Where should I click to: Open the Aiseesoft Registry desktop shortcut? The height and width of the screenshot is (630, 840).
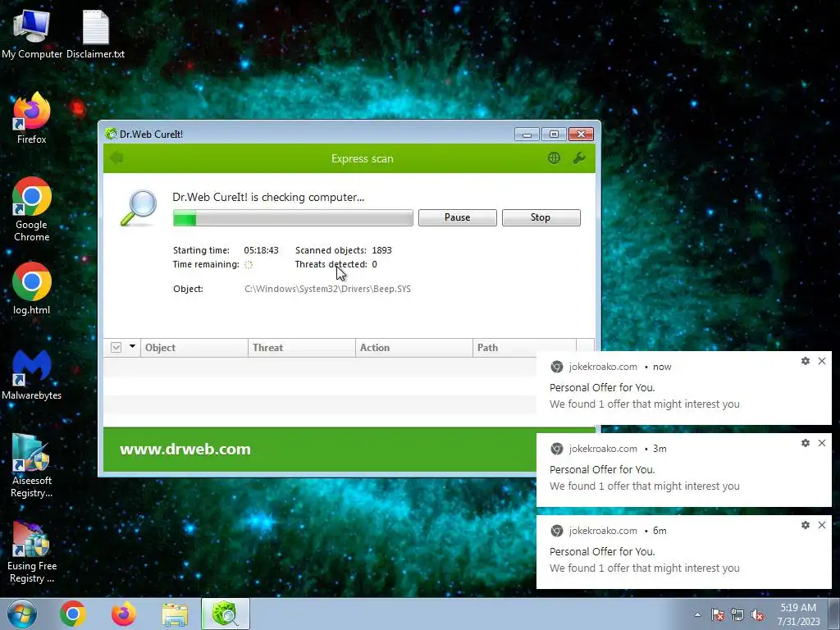point(32,465)
